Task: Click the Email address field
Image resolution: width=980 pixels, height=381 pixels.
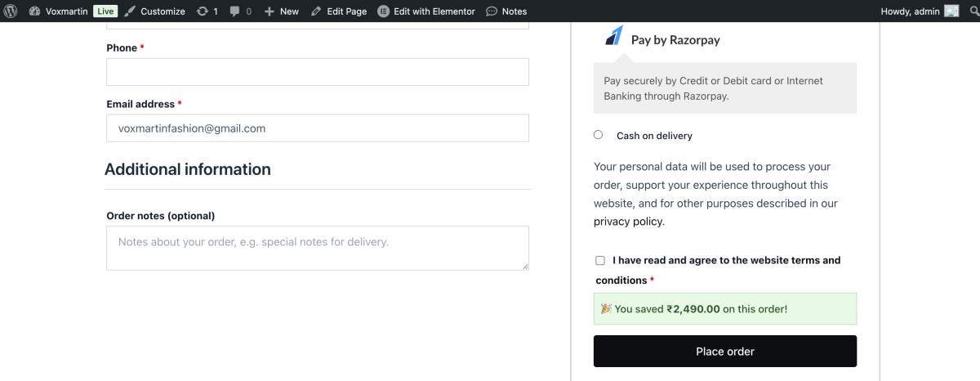Action: [318, 128]
